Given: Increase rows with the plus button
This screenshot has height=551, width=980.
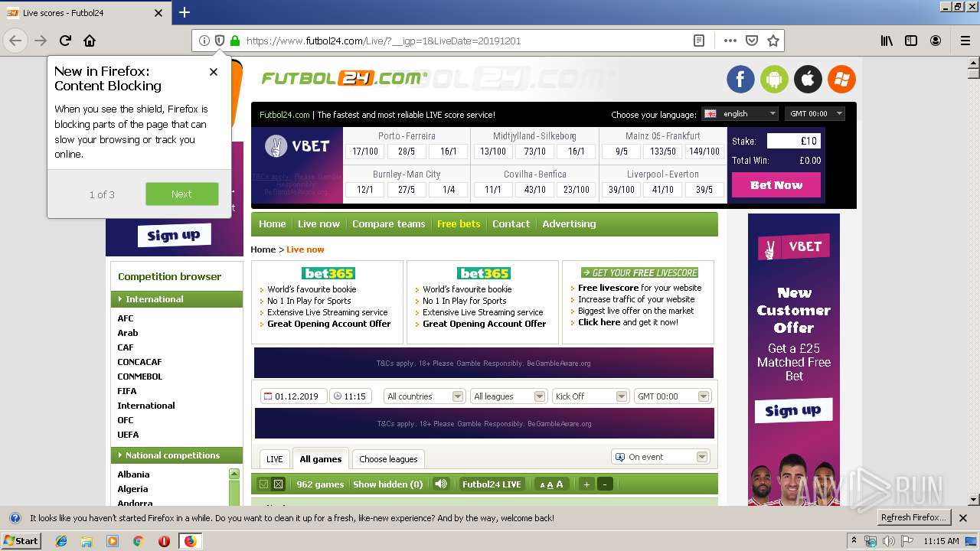Looking at the screenshot, I should click(x=586, y=484).
